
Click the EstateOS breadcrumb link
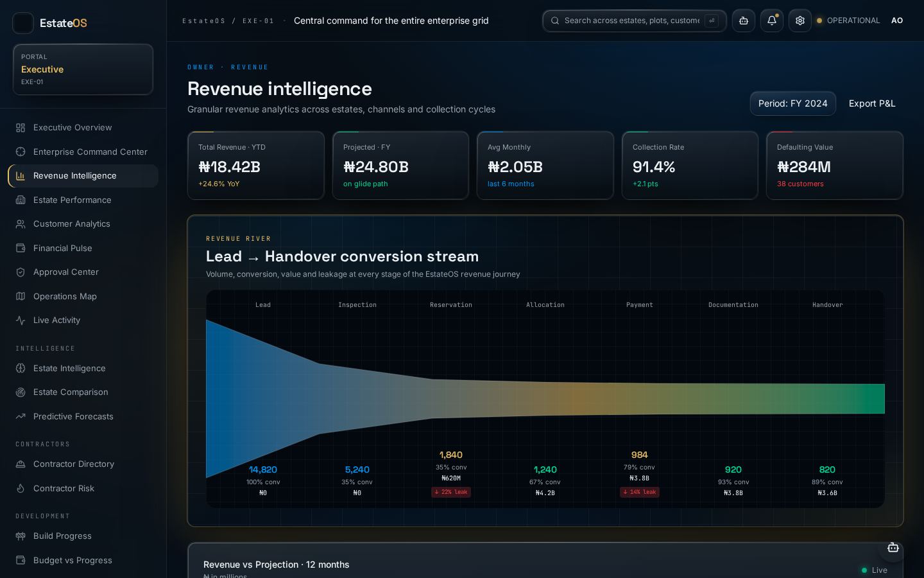pos(204,21)
